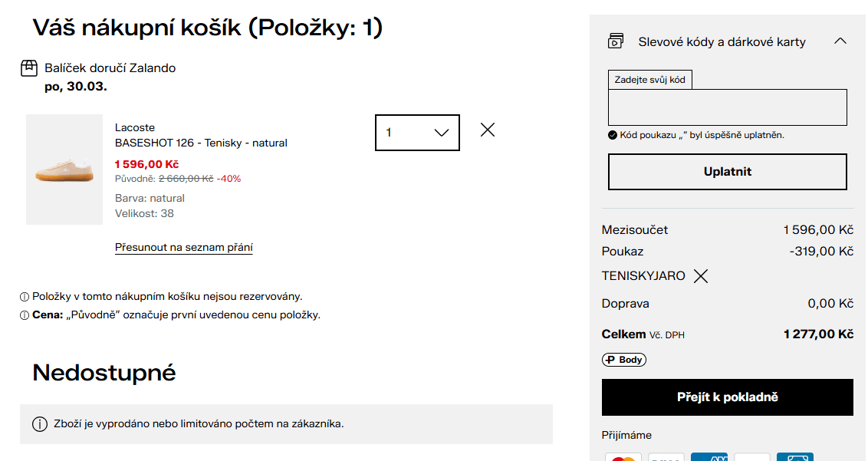Click the package icon next to "Balíček doručí Zalando"

[28, 68]
